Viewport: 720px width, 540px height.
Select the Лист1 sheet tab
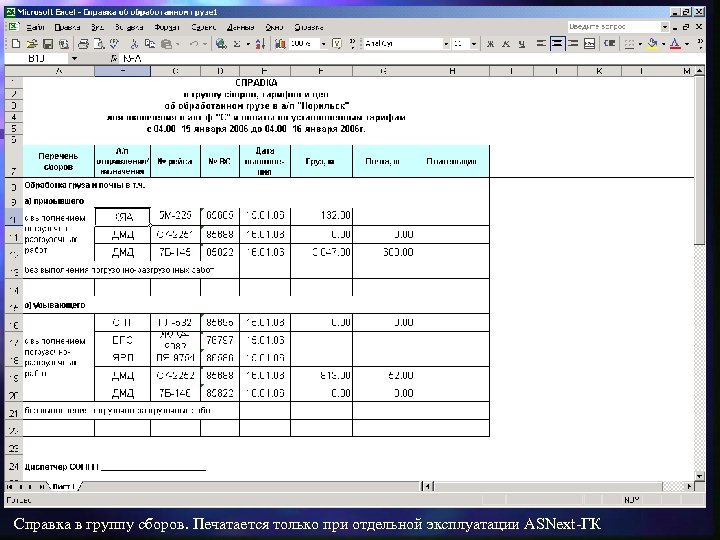63,486
